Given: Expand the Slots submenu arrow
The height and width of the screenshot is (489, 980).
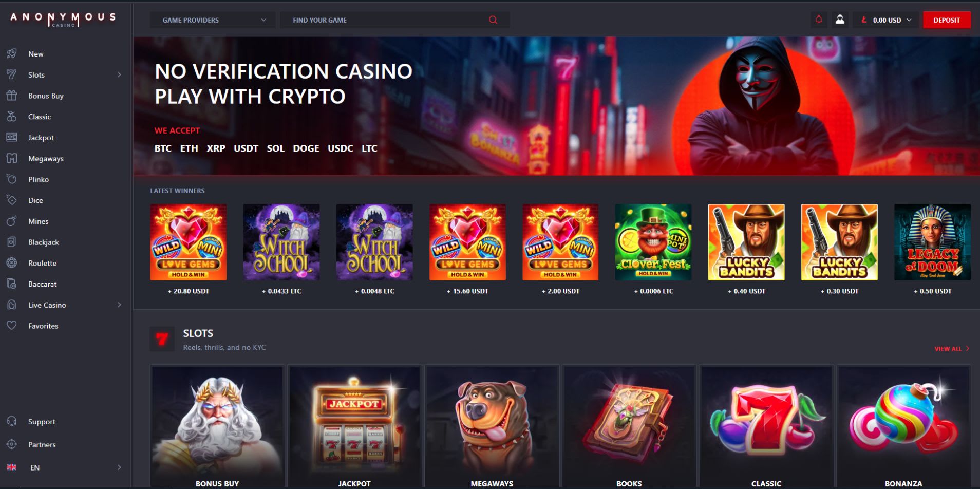Looking at the screenshot, I should [x=119, y=74].
